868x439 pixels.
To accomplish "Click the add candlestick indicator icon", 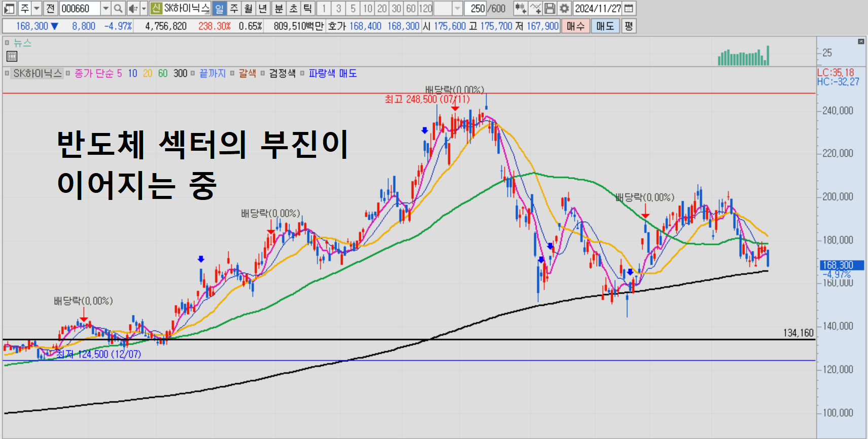I will pos(520,8).
